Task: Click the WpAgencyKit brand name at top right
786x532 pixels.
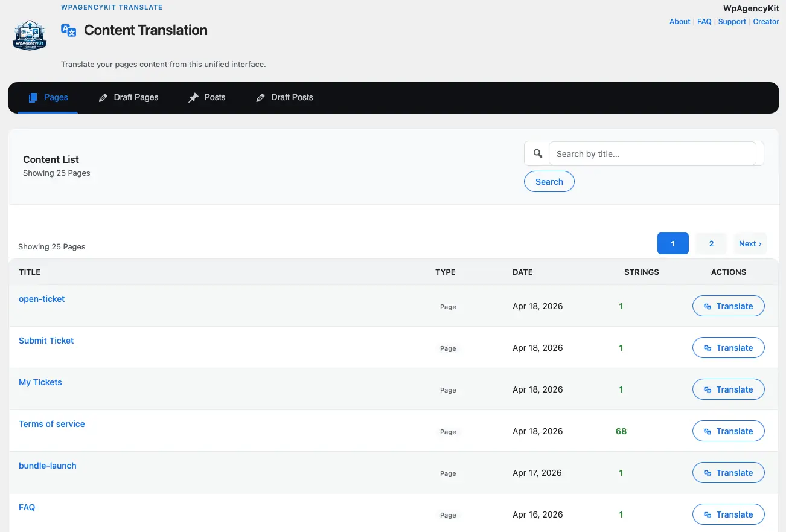Action: [x=751, y=8]
